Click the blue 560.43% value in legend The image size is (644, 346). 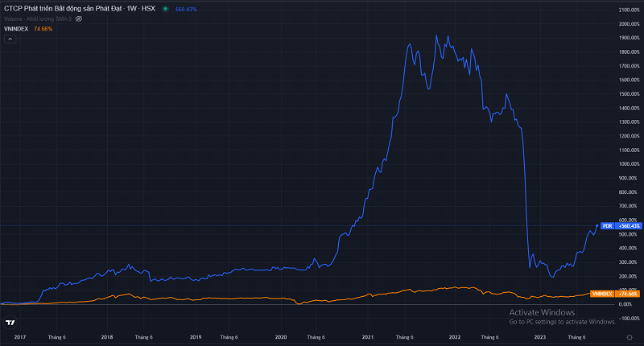pos(187,9)
